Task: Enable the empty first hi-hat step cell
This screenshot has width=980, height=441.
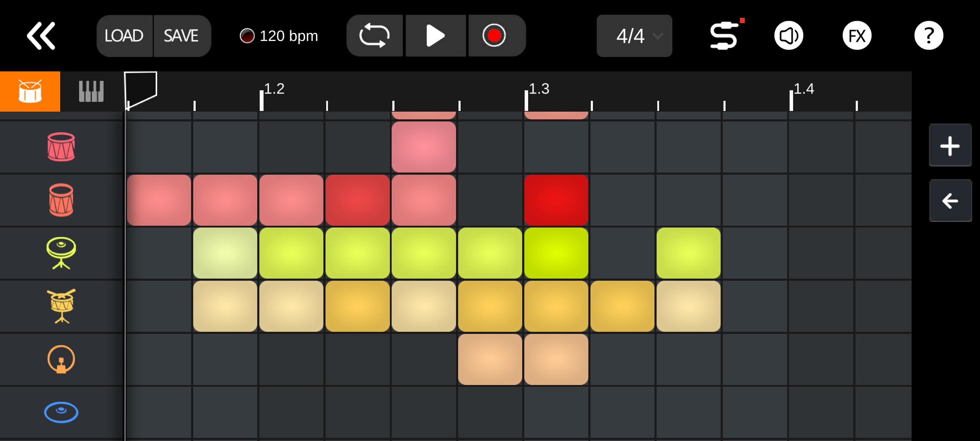Action: [x=159, y=253]
